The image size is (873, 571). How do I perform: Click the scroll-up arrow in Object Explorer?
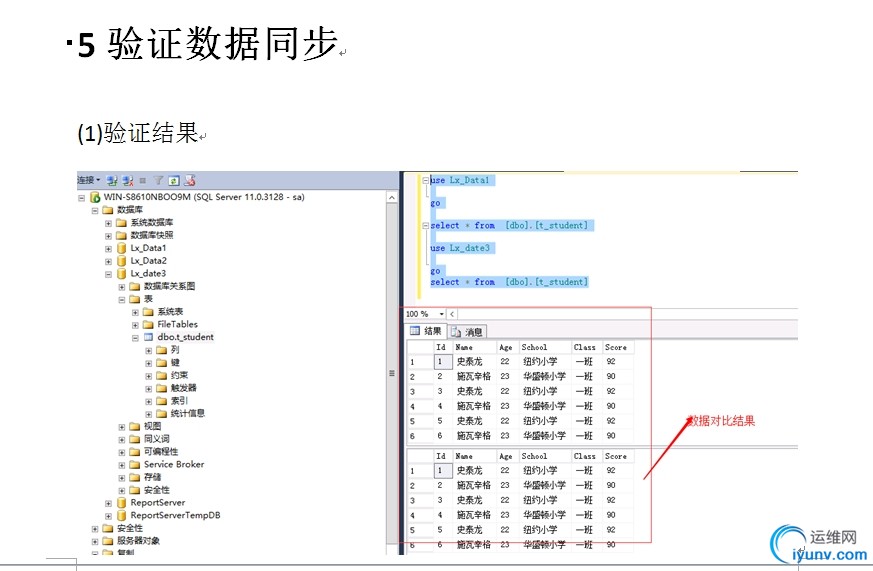tap(392, 198)
